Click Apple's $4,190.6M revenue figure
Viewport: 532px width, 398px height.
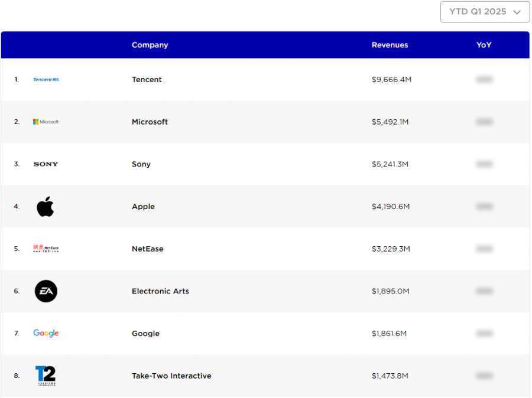391,207
